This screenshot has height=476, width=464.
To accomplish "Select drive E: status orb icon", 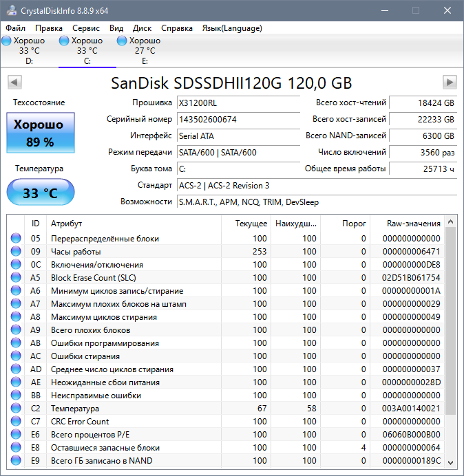I will (x=123, y=41).
